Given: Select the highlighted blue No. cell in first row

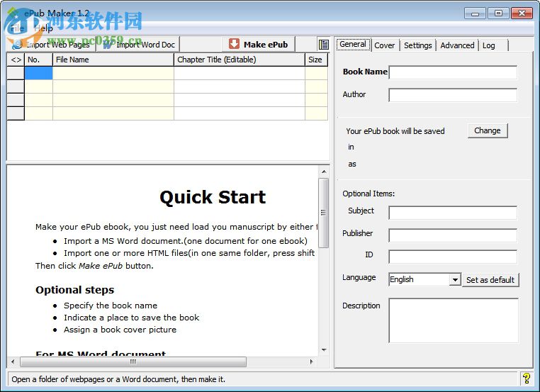Looking at the screenshot, I should pos(38,73).
